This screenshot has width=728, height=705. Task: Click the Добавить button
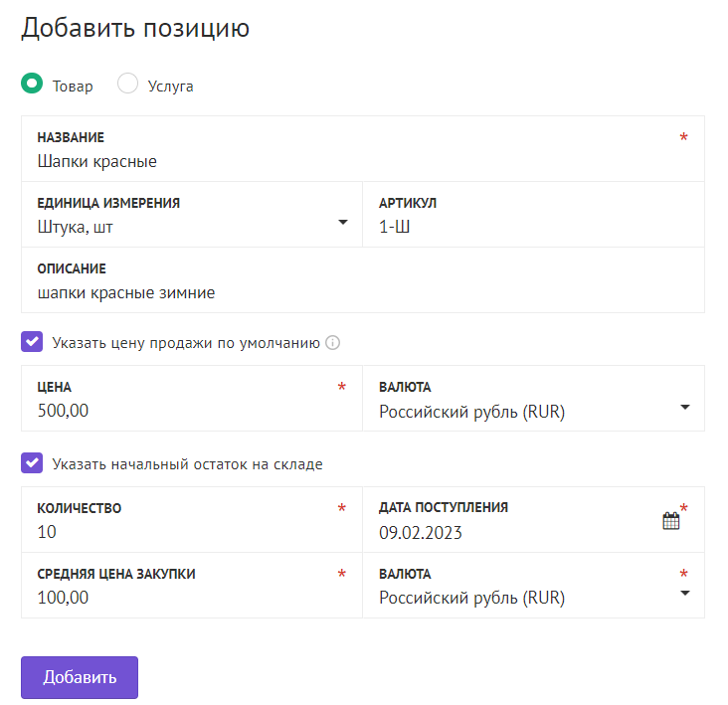coord(80,677)
